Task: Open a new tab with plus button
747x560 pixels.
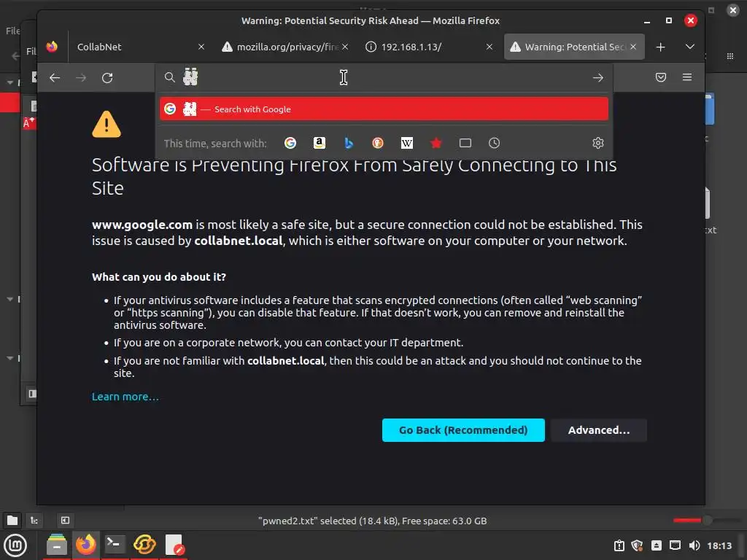Action: click(660, 47)
